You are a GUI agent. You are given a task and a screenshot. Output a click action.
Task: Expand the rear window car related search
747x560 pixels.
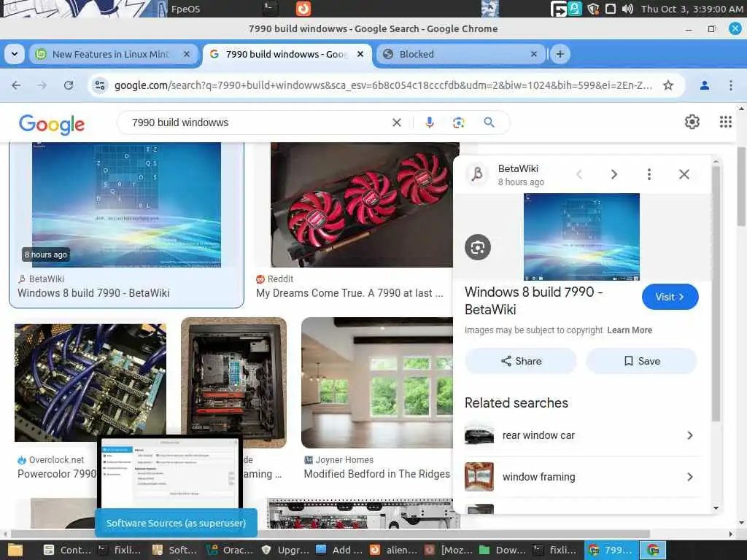[x=583, y=435]
